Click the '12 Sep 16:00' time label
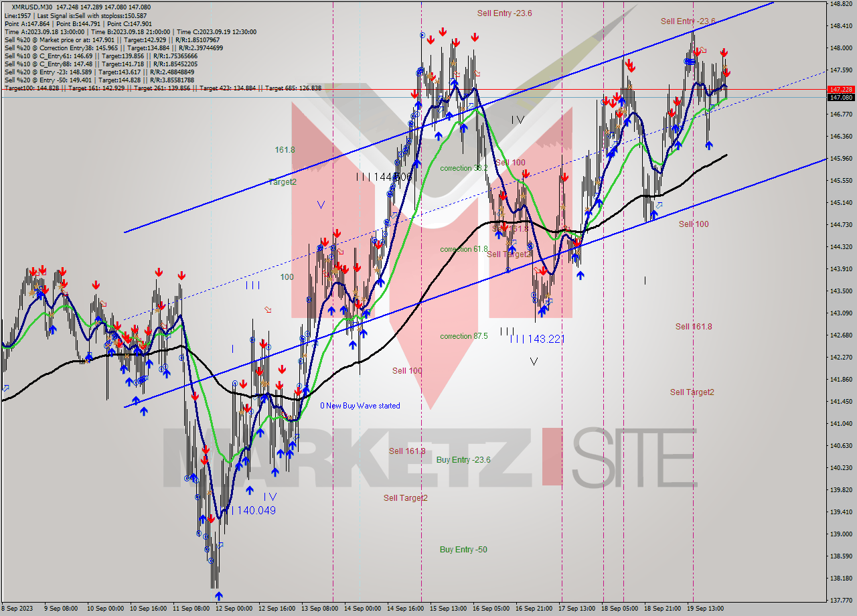The height and width of the screenshot is (616, 857). tap(277, 609)
